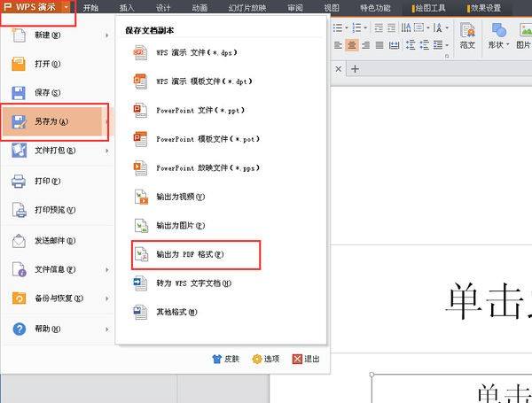
Task: Decrease paragraph spacing
Action: point(425,45)
